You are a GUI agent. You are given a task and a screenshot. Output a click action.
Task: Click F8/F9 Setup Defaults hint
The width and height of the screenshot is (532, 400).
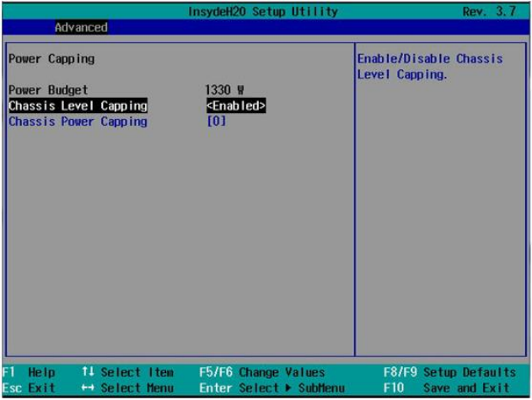(450, 372)
